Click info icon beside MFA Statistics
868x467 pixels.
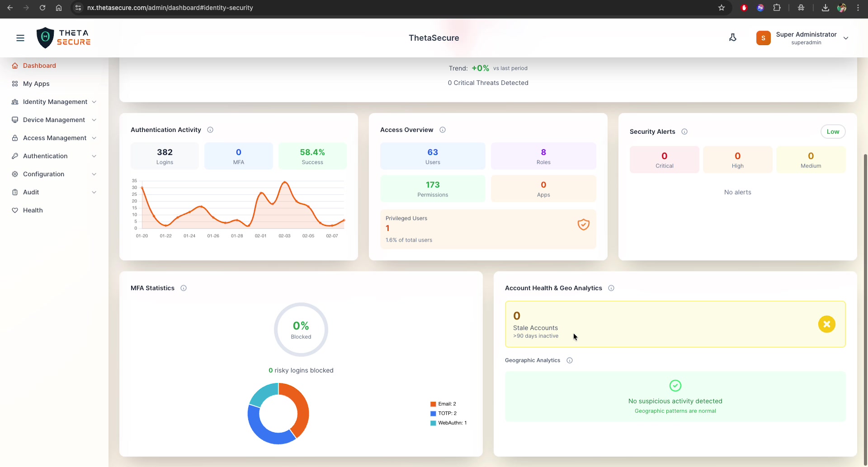pyautogui.click(x=184, y=288)
